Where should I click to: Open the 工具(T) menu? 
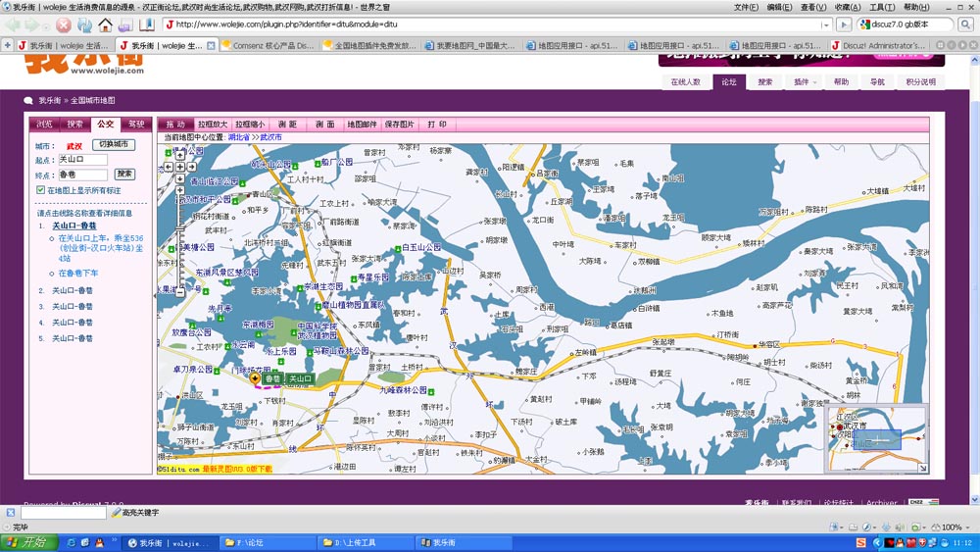point(881,7)
